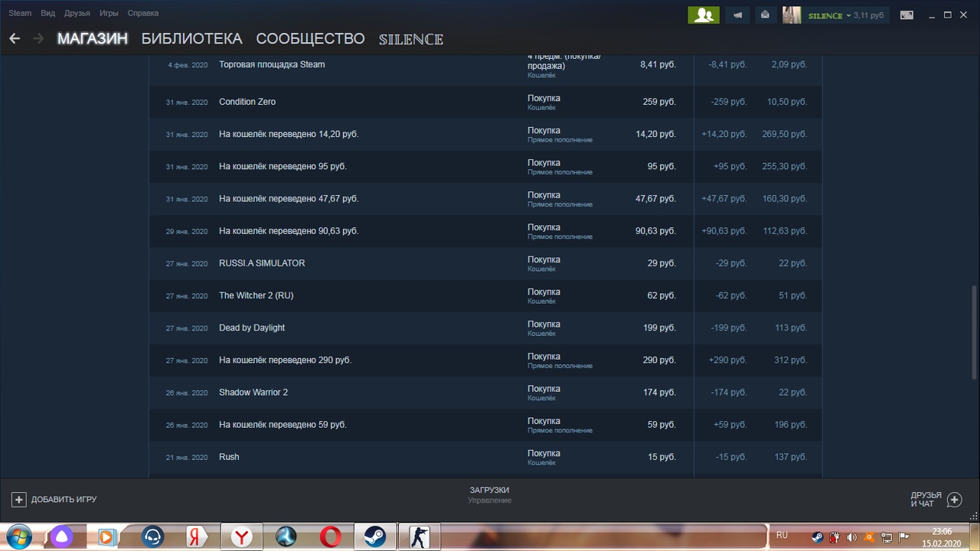The height and width of the screenshot is (551, 980).
Task: Expand the SILENCE account dropdown
Action: (x=848, y=15)
